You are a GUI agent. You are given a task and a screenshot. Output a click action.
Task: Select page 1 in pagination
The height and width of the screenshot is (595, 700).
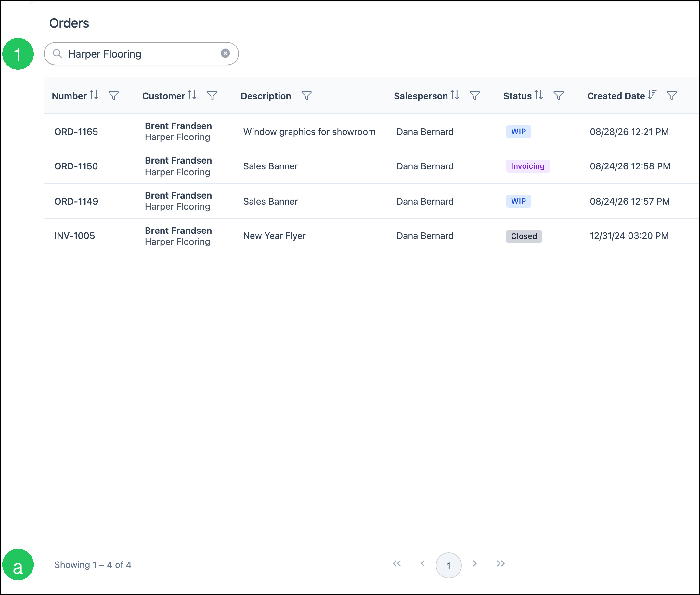448,565
